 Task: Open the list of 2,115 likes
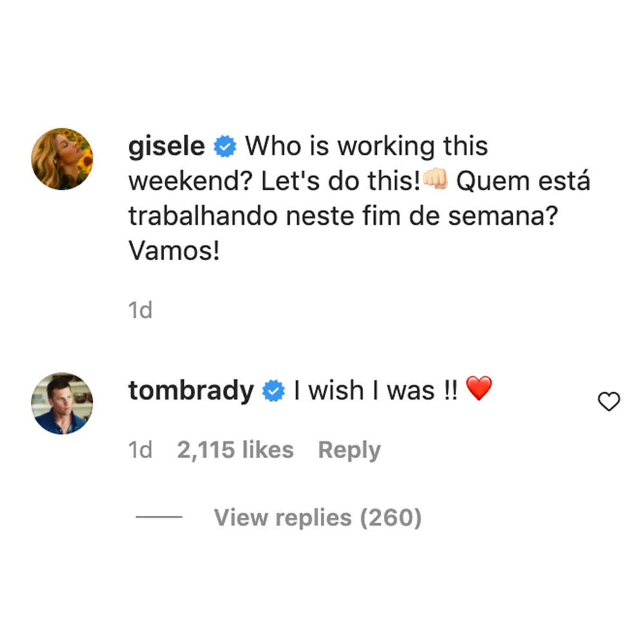(x=235, y=450)
